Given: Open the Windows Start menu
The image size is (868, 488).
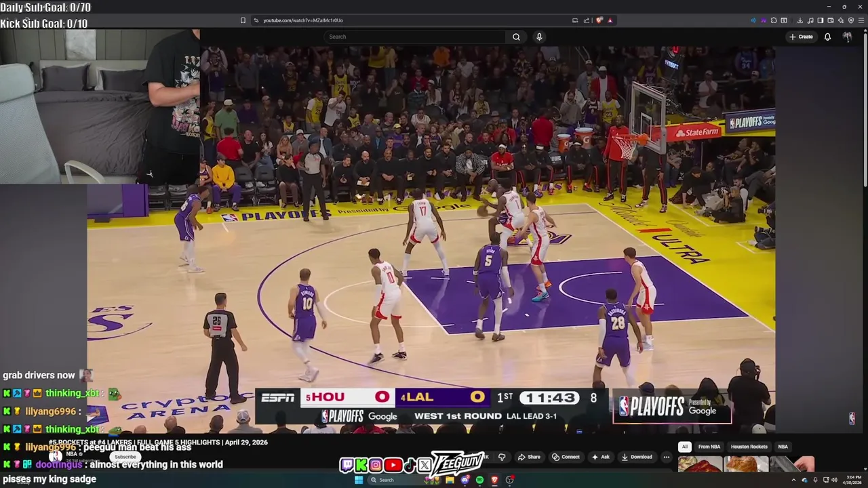Looking at the screenshot, I should pos(359,480).
